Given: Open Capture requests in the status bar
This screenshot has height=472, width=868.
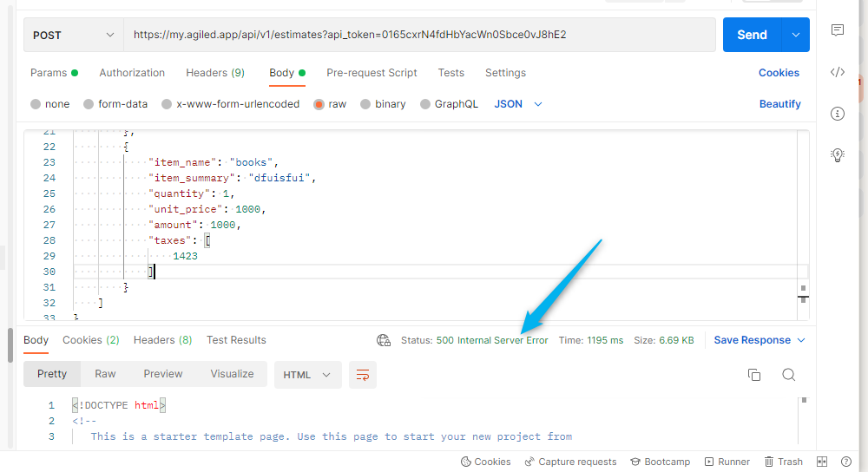Looking at the screenshot, I should (570, 462).
